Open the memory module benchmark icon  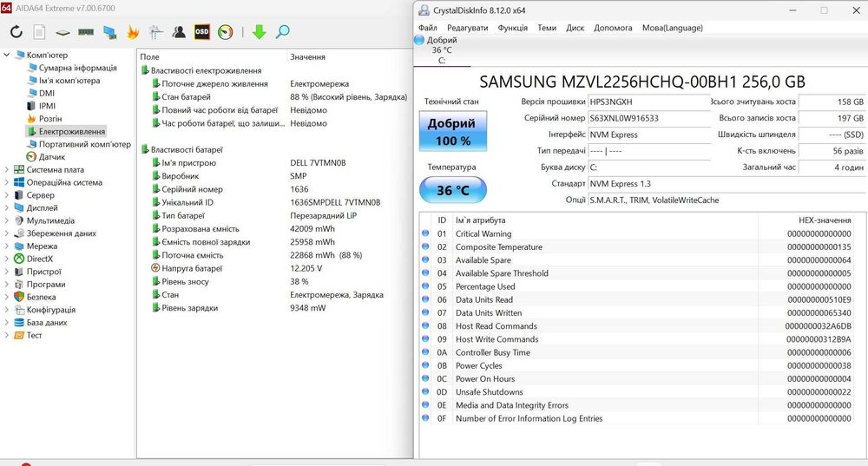(86, 32)
